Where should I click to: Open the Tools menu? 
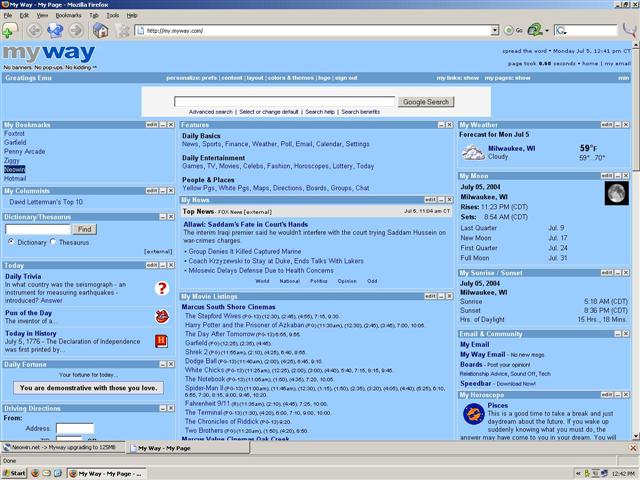pos(112,16)
